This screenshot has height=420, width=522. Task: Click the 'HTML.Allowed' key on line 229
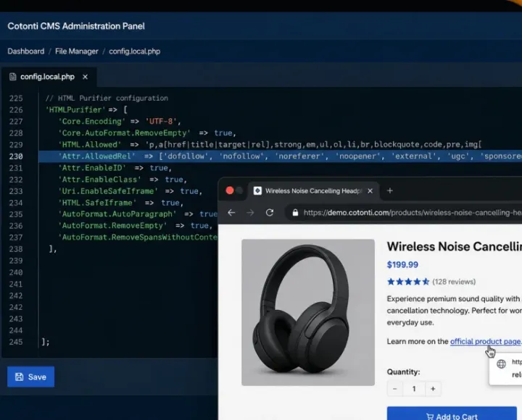point(90,145)
